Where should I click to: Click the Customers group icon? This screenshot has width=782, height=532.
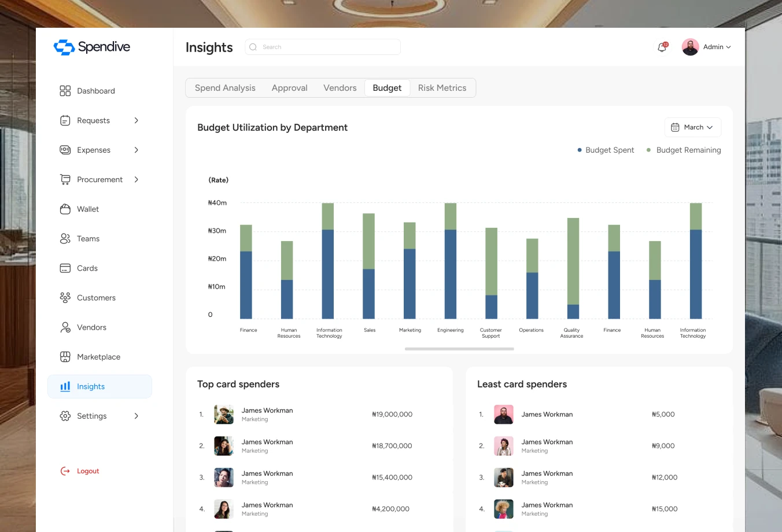pyautogui.click(x=65, y=298)
